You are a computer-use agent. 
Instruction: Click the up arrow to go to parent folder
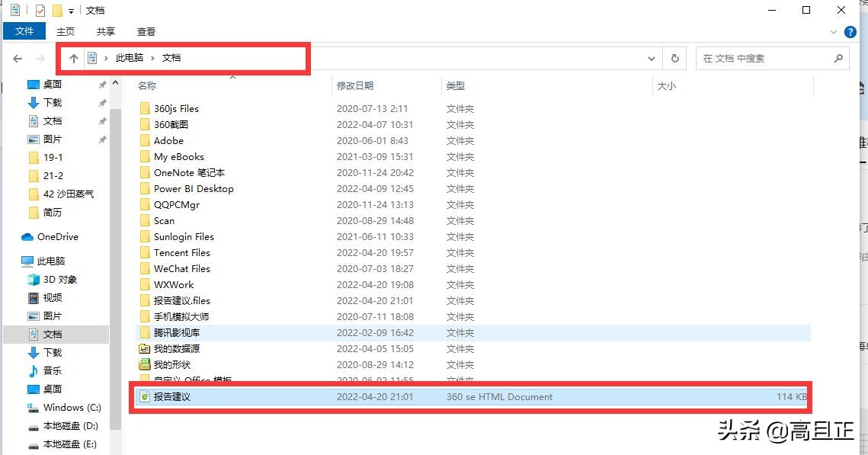73,58
